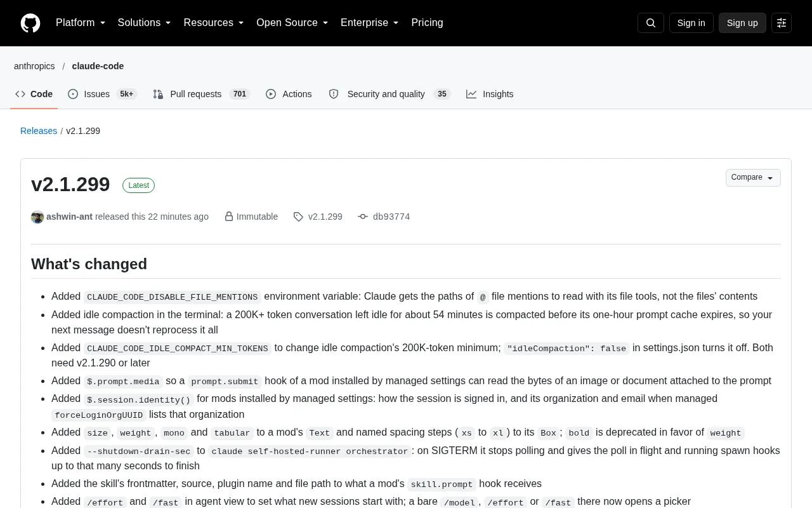The height and width of the screenshot is (508, 812).
Task: Expand the Open Source menu
Action: (x=292, y=23)
